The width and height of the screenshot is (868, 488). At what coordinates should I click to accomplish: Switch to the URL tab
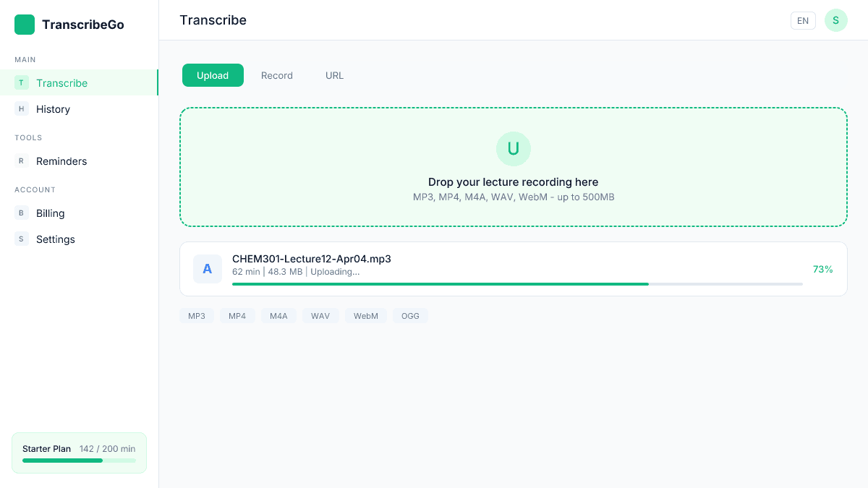click(334, 75)
